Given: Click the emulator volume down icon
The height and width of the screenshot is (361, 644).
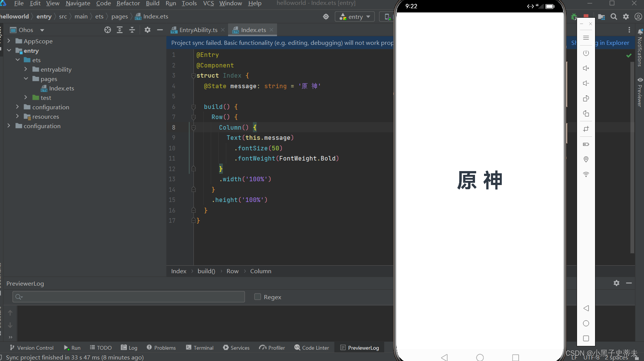Looking at the screenshot, I should [586, 83].
